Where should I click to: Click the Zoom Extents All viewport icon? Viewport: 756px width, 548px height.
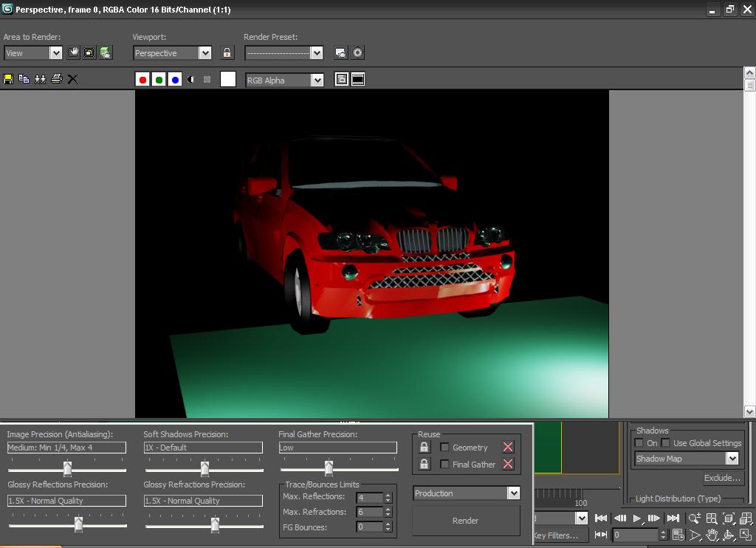click(x=746, y=518)
